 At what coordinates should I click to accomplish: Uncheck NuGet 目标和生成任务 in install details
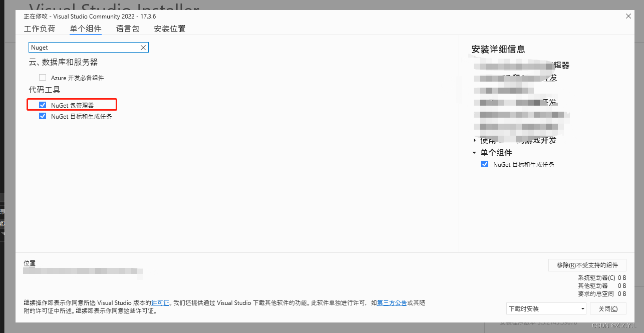tap(485, 164)
